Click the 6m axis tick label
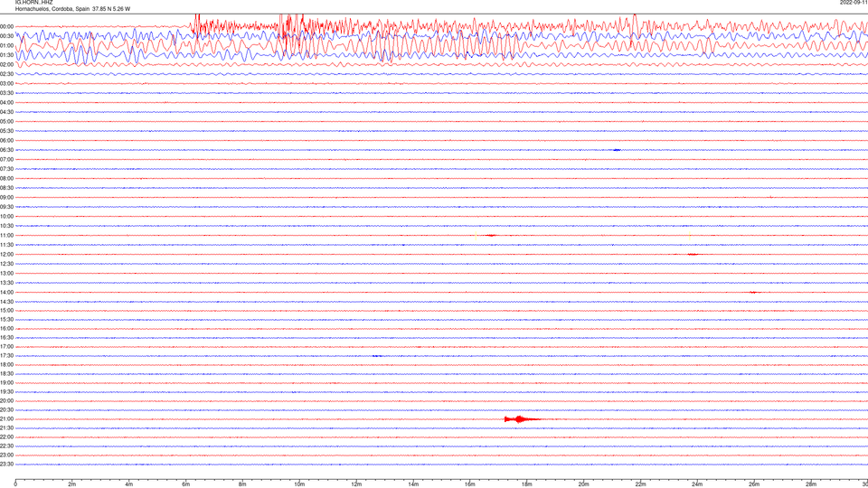The width and height of the screenshot is (868, 488). point(186,484)
